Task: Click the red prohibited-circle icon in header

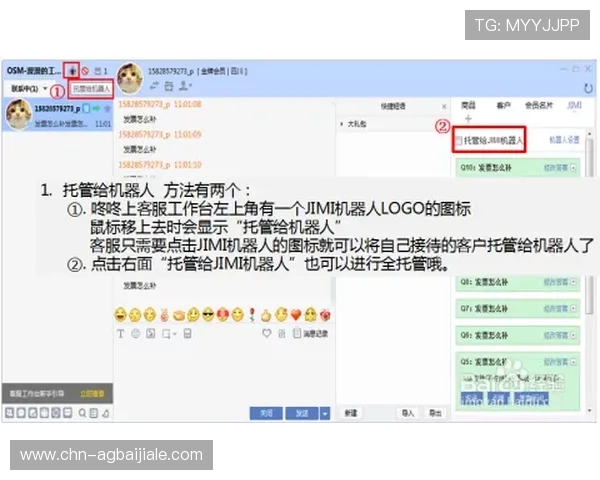Action: [x=85, y=71]
